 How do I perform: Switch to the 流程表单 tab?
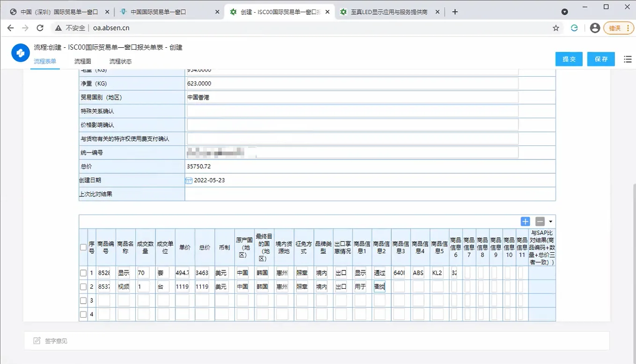(x=45, y=61)
